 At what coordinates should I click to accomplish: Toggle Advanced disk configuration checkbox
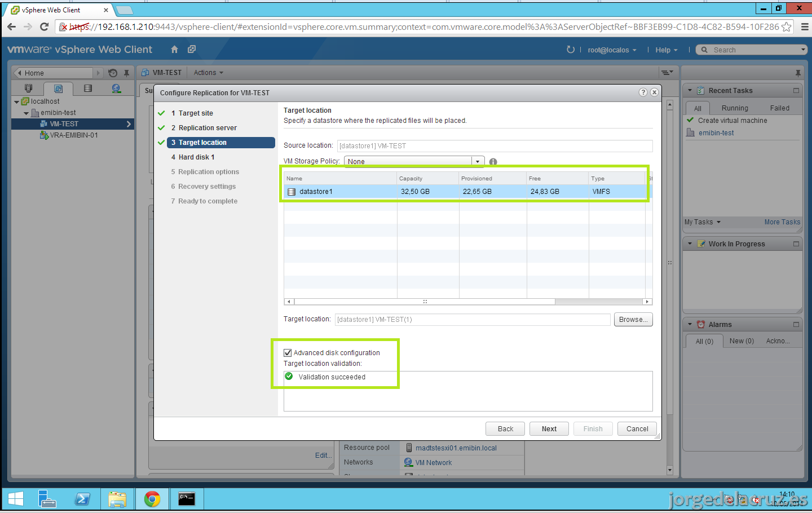point(288,353)
